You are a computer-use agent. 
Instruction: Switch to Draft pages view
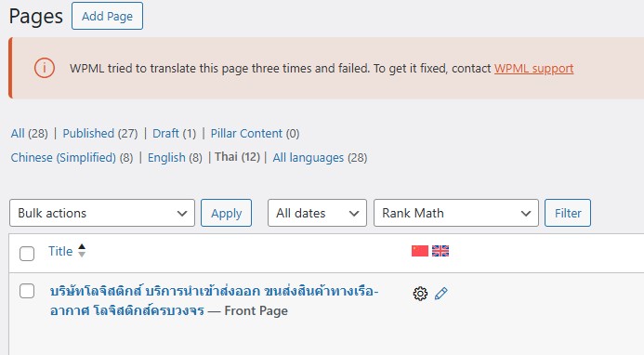pyautogui.click(x=166, y=134)
